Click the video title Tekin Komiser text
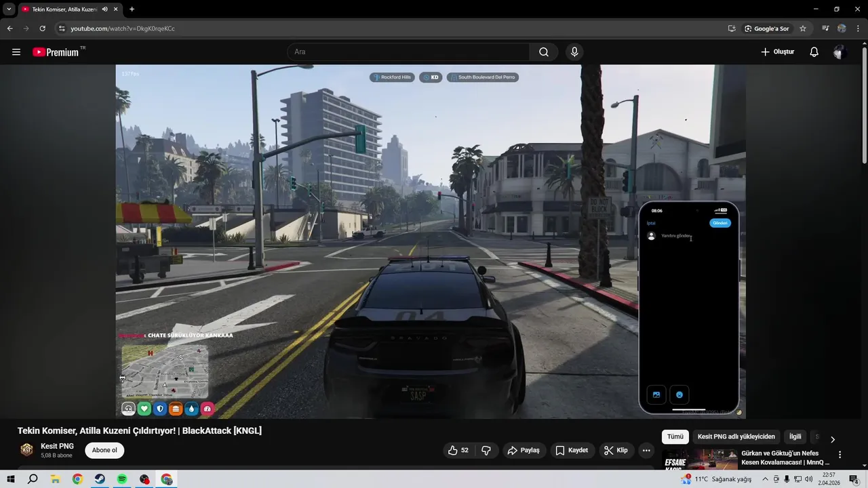Viewport: 868px width, 488px height. click(140, 430)
